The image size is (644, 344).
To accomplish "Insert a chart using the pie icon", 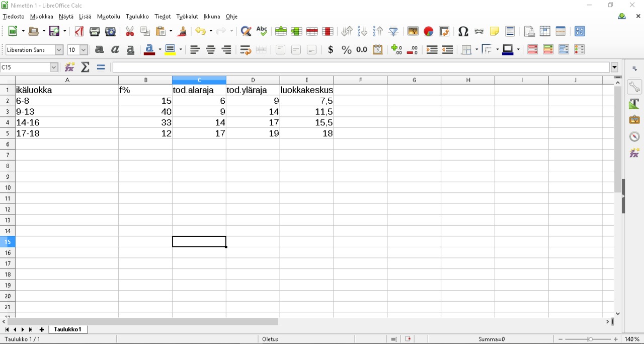I will tap(428, 31).
